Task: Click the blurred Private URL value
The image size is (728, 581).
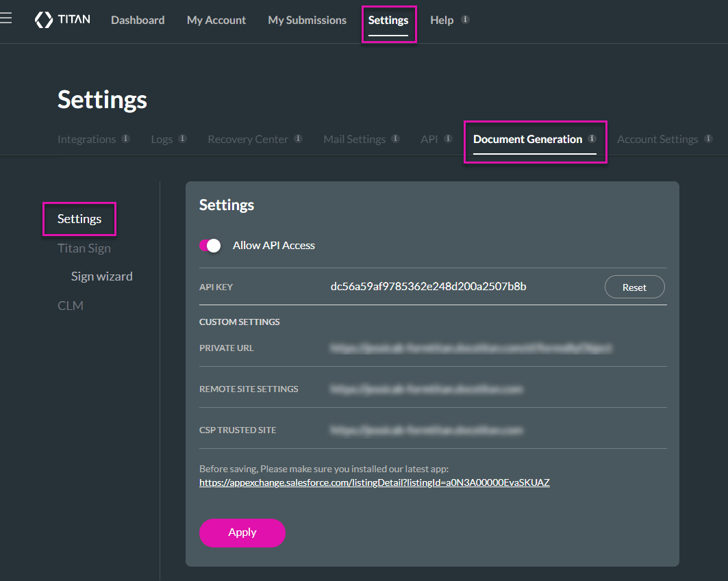Action: point(470,348)
